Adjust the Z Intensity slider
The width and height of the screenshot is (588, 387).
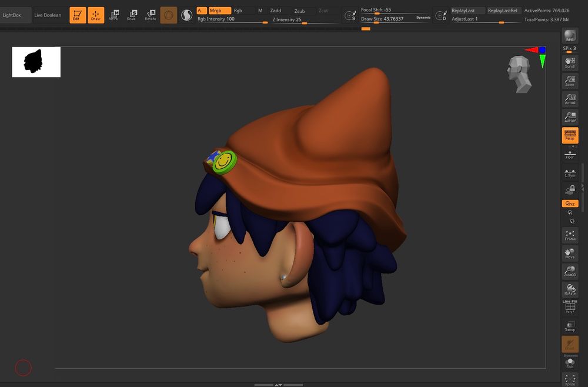pyautogui.click(x=306, y=20)
